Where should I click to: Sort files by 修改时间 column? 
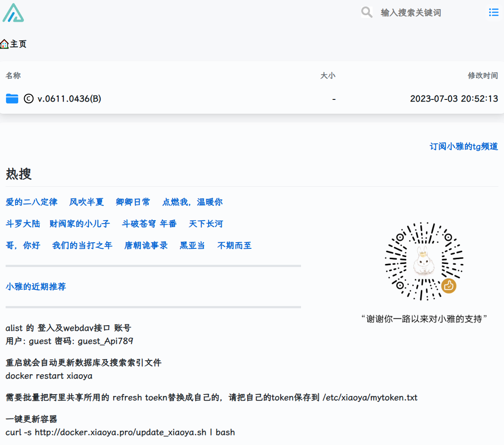[x=483, y=76]
